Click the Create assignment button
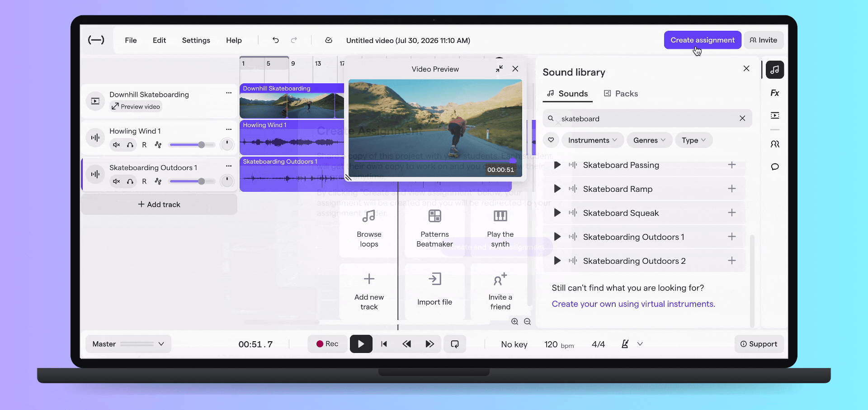868x410 pixels. point(703,40)
